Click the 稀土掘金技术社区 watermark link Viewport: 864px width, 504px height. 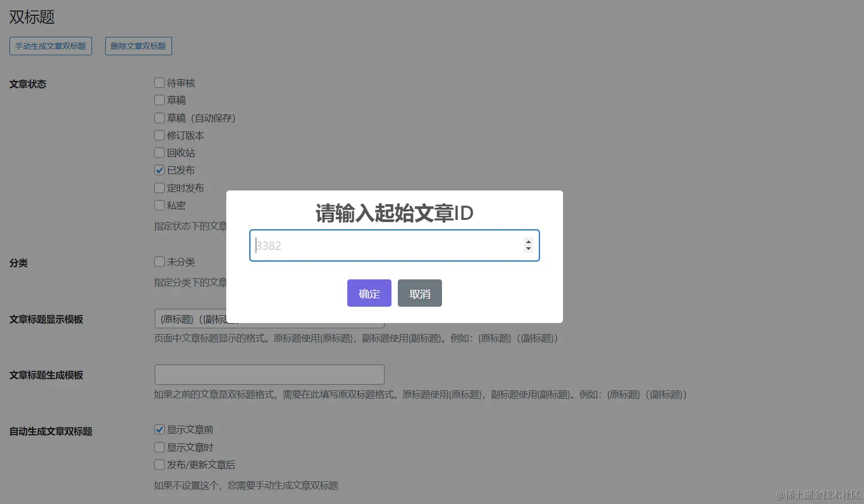click(x=818, y=495)
